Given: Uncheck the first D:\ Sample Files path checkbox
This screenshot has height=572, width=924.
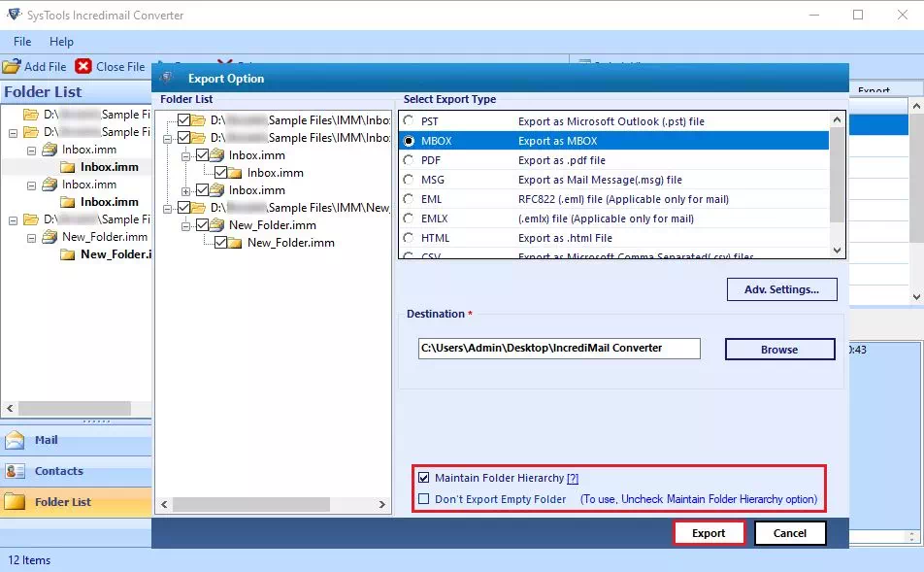Looking at the screenshot, I should (x=183, y=120).
